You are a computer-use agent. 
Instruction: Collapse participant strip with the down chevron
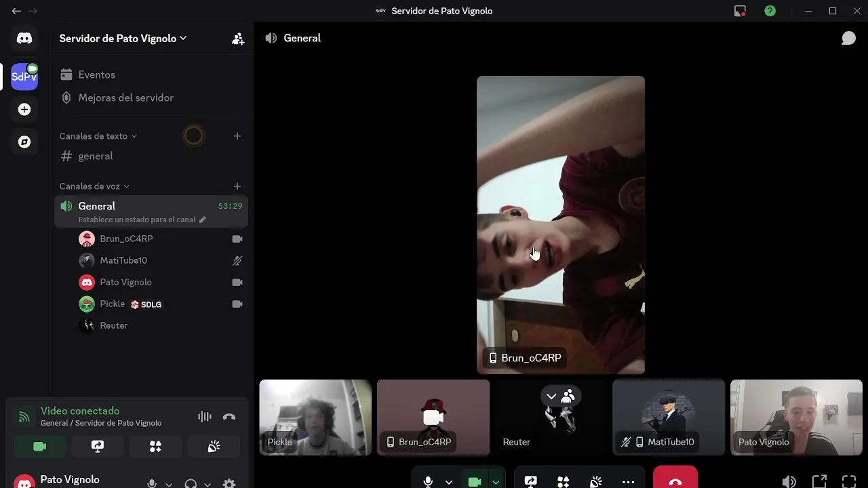(551, 396)
